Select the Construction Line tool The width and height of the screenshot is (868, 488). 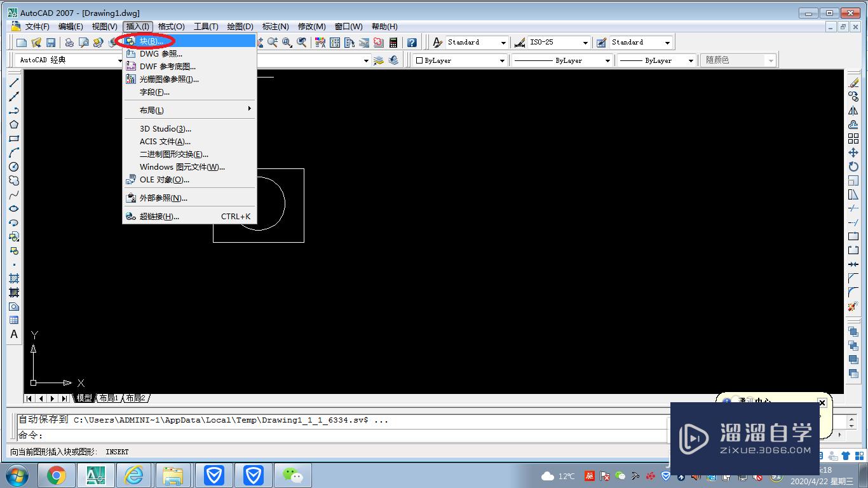[14, 97]
